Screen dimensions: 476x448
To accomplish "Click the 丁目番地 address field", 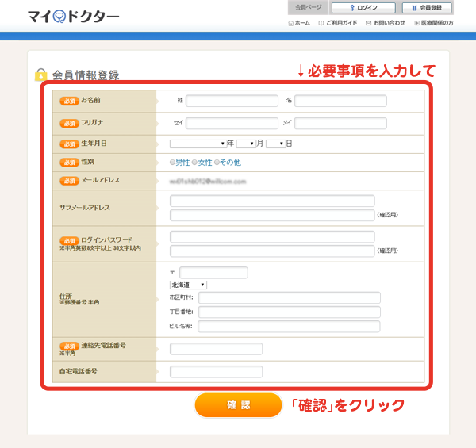I will click(290, 312).
